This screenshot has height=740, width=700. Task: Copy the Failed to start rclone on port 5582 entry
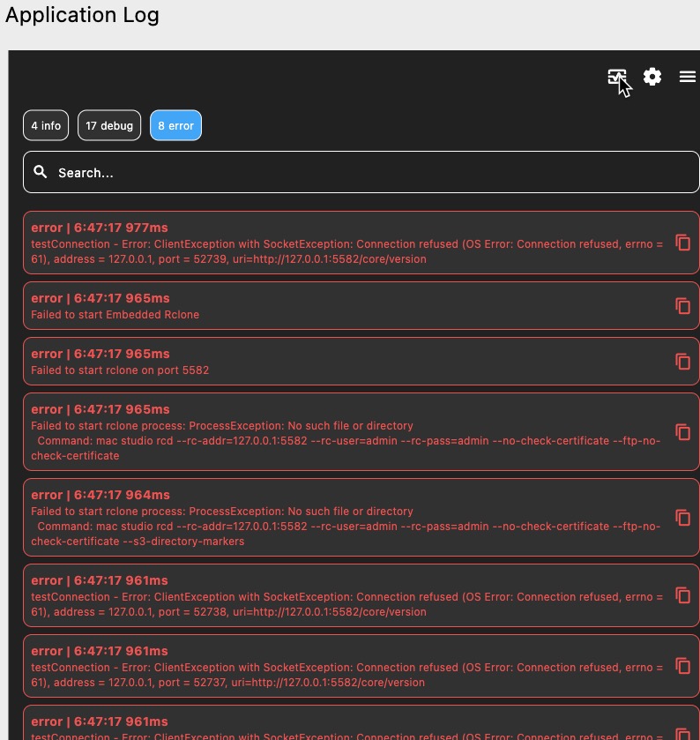tap(682, 362)
